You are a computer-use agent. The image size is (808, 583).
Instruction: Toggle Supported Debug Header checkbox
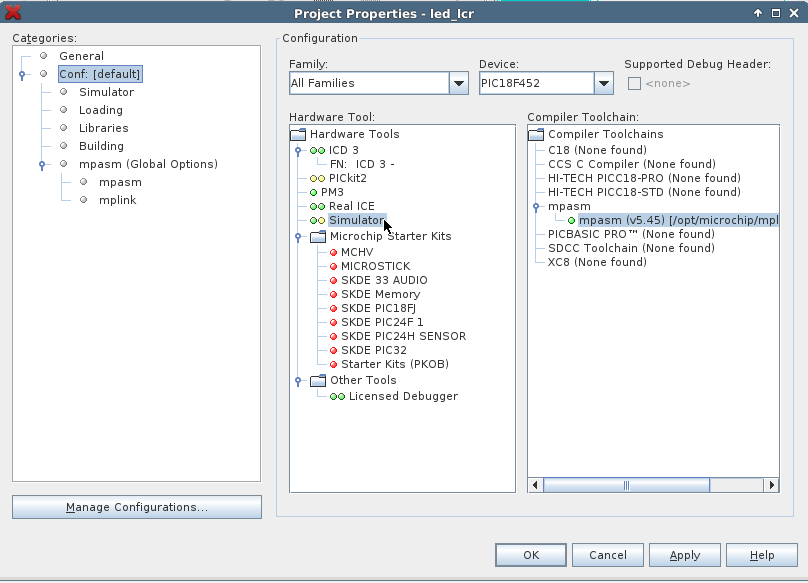(634, 83)
